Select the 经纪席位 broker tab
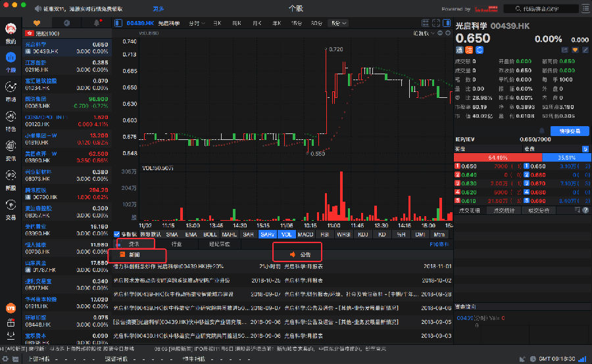The width and height of the screenshot is (592, 364). point(220,244)
